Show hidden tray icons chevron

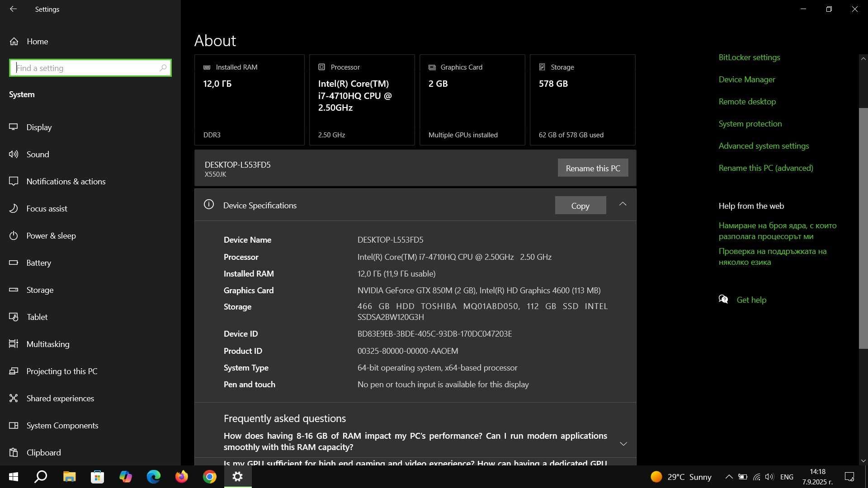pyautogui.click(x=729, y=477)
